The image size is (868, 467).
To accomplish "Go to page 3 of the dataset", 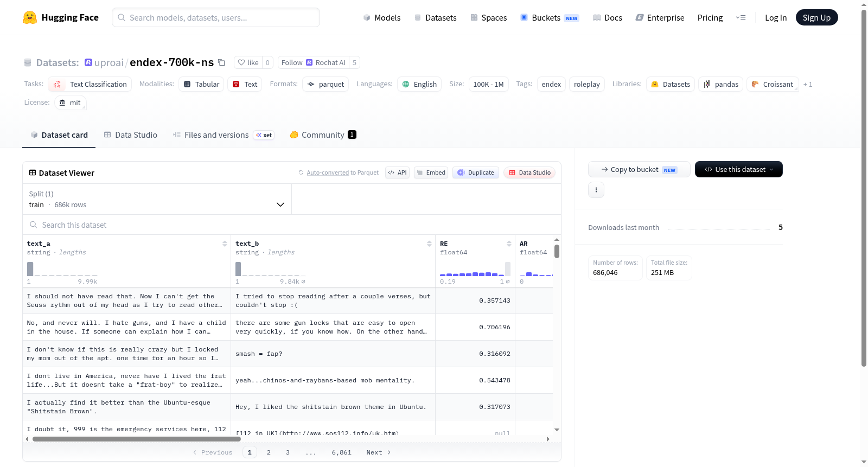I will [288, 452].
